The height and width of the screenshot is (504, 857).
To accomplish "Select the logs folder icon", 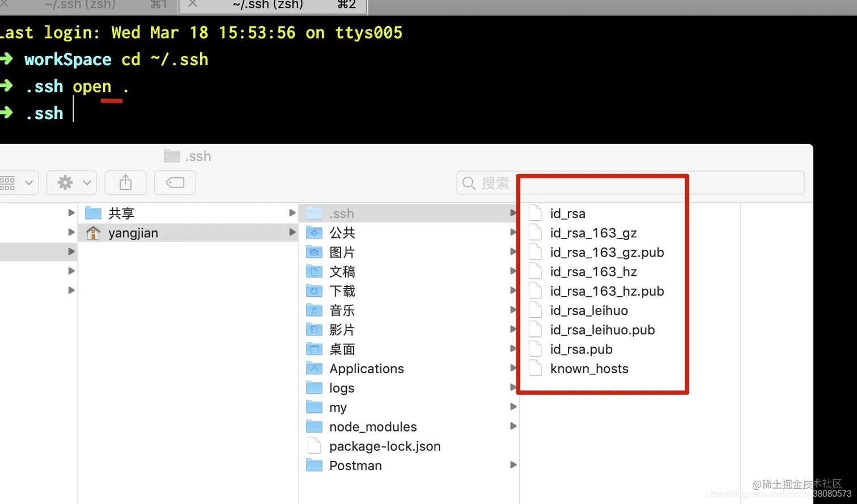I will (314, 388).
